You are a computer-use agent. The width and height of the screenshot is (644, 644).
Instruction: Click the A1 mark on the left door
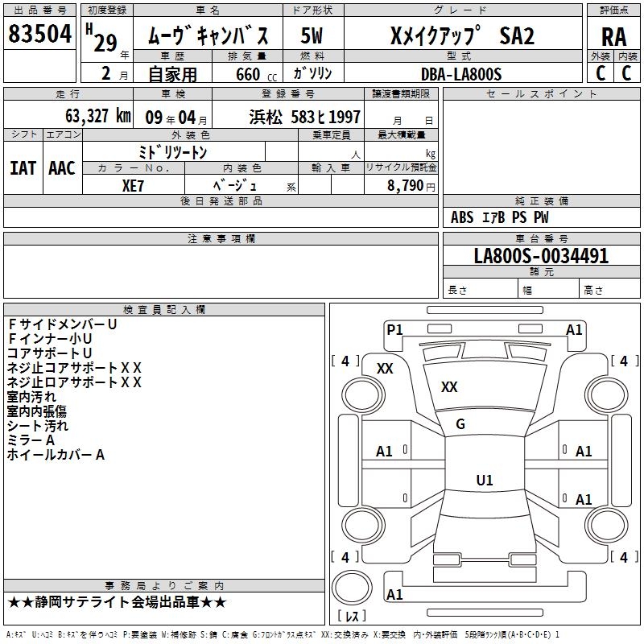385,452
